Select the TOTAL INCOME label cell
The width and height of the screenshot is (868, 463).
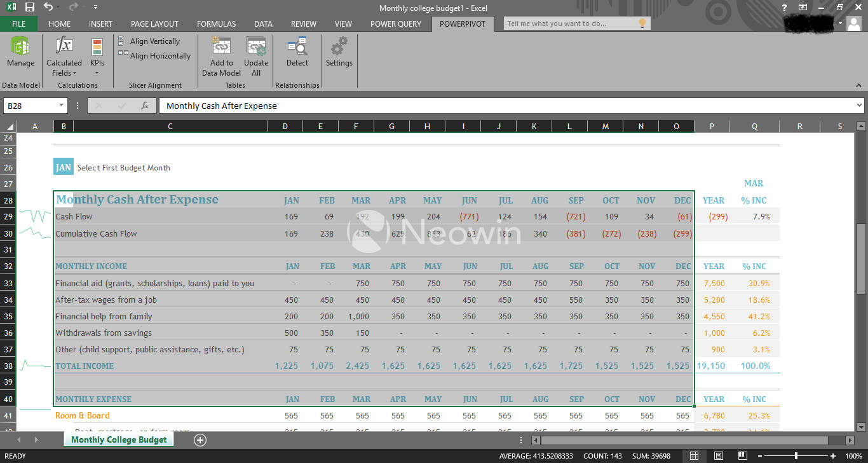click(x=85, y=366)
